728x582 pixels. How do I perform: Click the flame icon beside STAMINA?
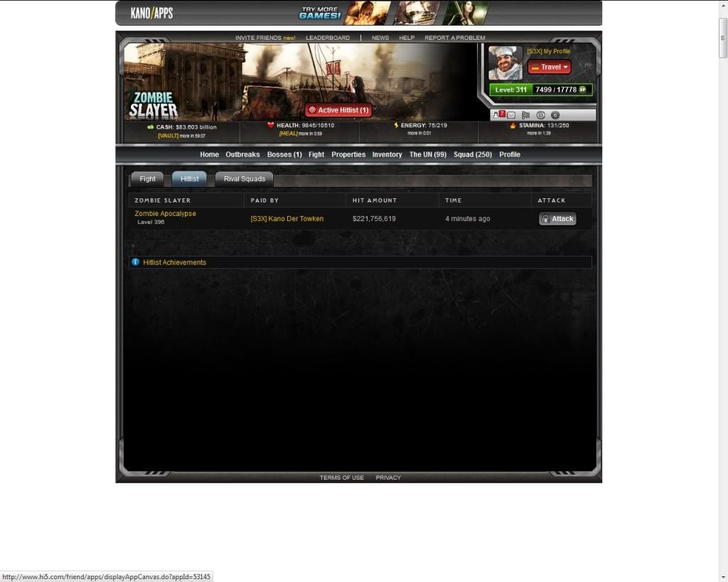tap(513, 125)
